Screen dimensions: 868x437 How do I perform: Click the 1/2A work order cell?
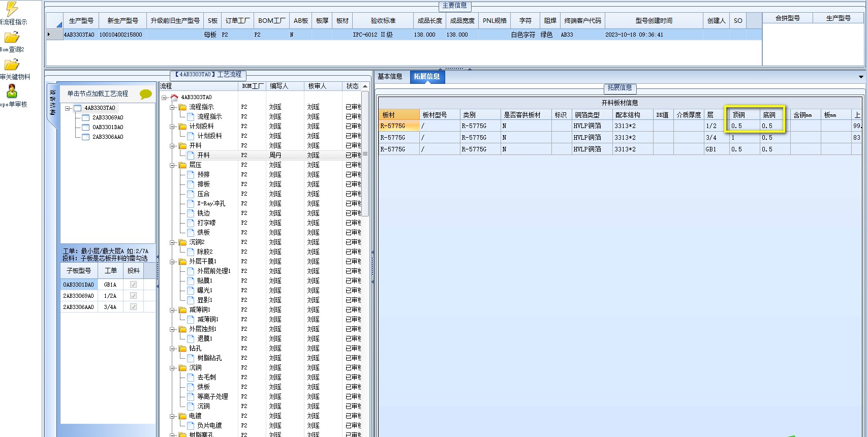click(110, 296)
